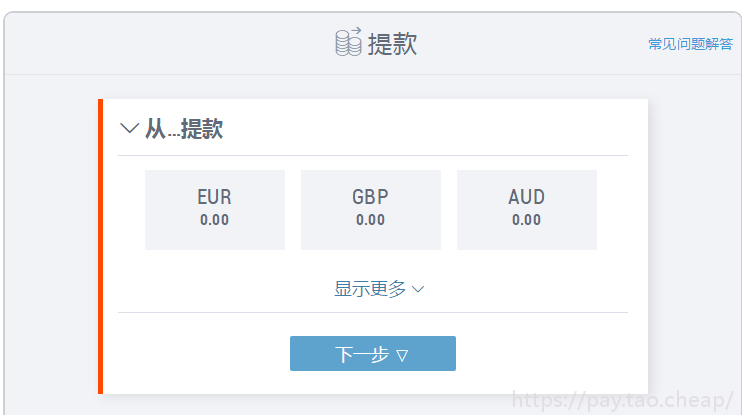The width and height of the screenshot is (742, 415).
Task: Expand more currencies via 显示更多
Action: 379,289
